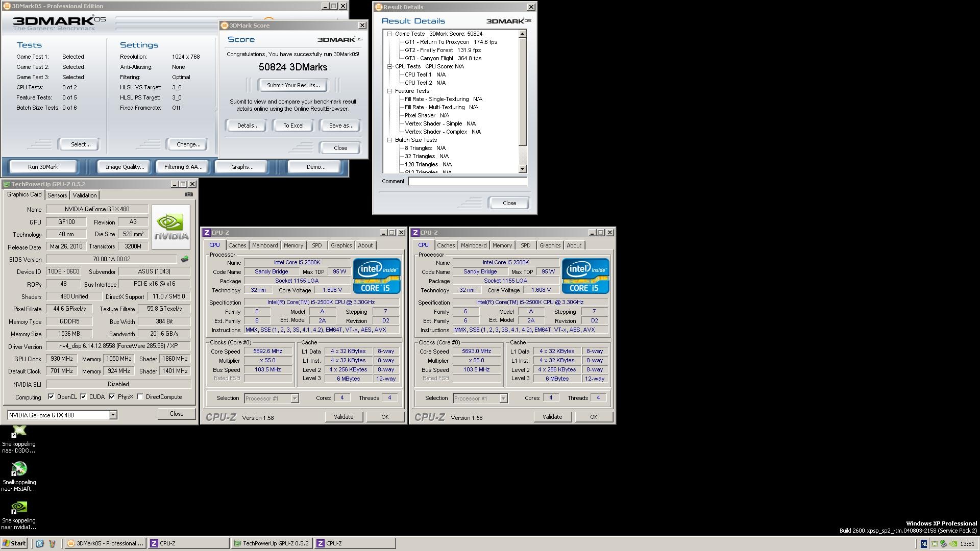Click the GPU-Z screenshot camera icon
The image size is (980, 551).
tap(188, 194)
